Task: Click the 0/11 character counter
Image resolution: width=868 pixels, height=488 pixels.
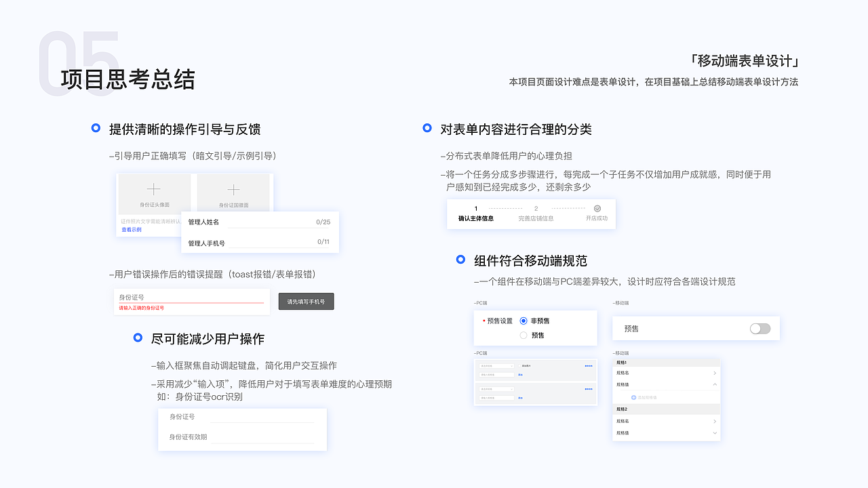Action: click(x=323, y=242)
